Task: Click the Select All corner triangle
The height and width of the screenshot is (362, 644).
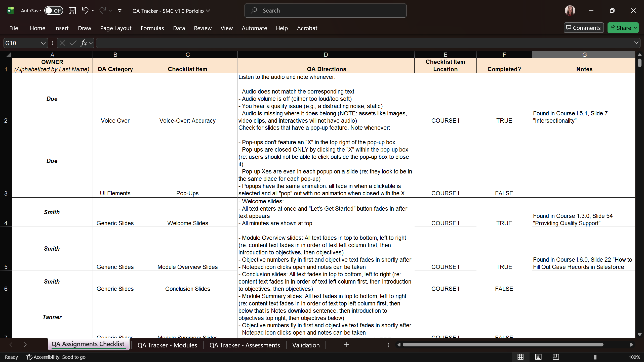Action: click(x=8, y=55)
